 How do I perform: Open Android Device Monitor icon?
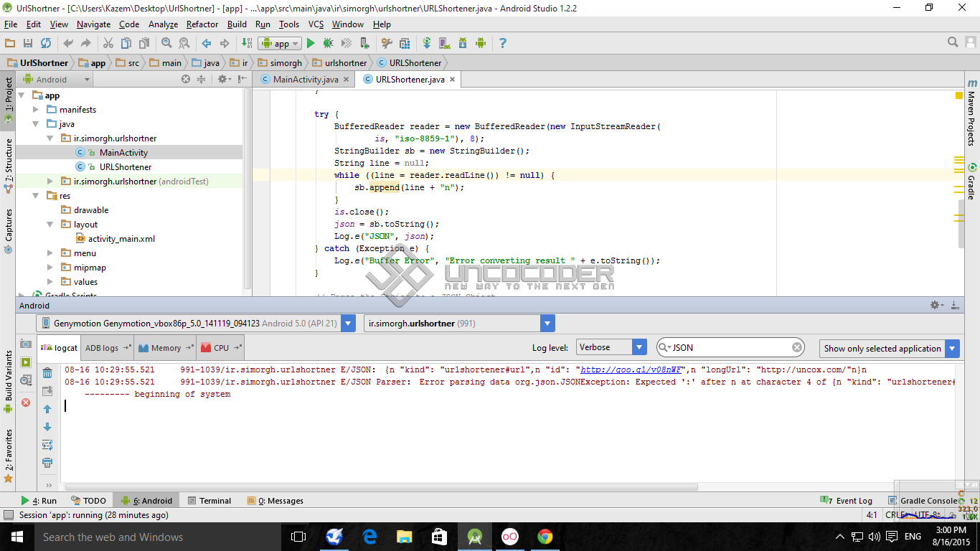coord(481,43)
